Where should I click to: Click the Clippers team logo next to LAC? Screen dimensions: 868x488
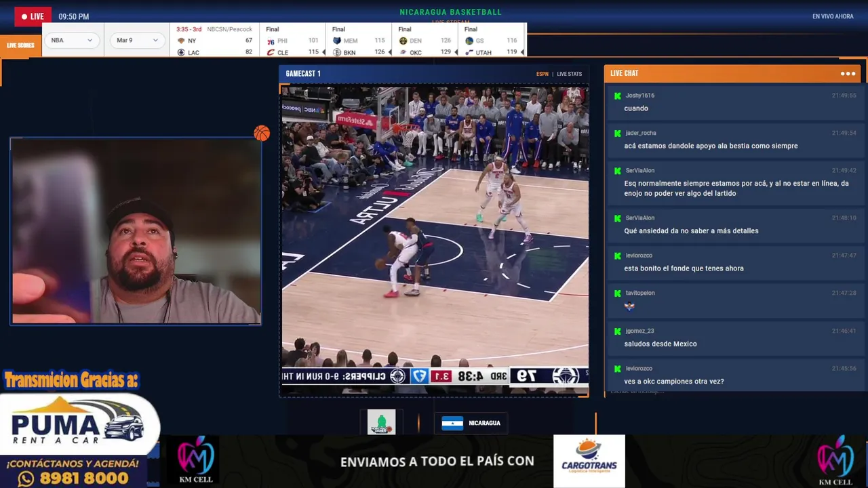[181, 52]
